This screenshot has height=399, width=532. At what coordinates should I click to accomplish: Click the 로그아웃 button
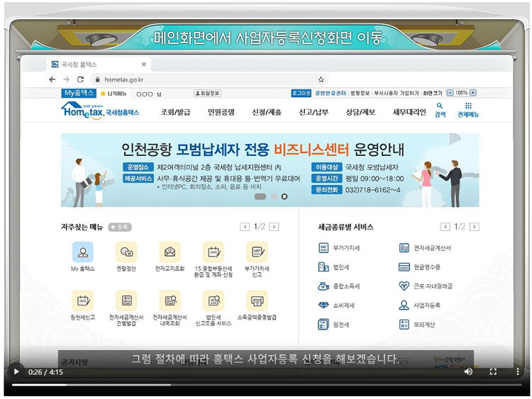301,94
